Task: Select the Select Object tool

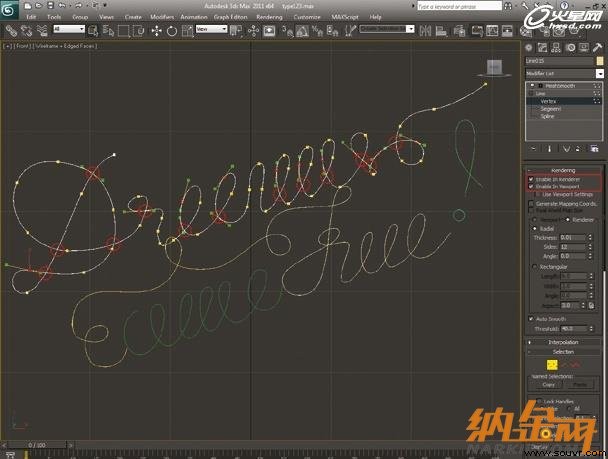Action: click(93, 31)
